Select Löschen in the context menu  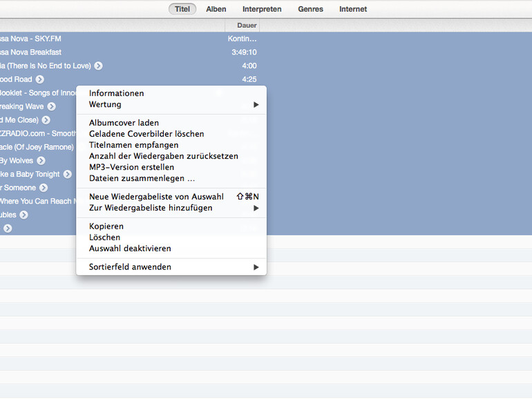pyautogui.click(x=171, y=237)
